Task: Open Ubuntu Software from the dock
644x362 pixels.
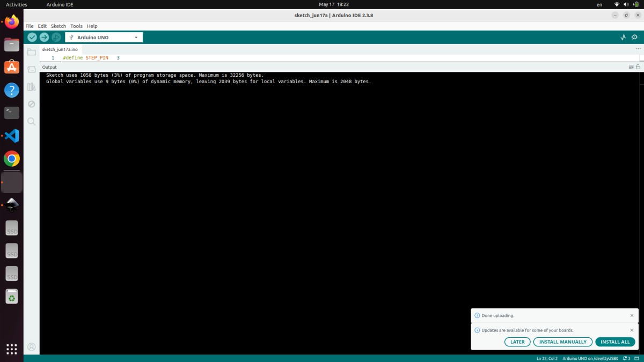Action: point(12,67)
